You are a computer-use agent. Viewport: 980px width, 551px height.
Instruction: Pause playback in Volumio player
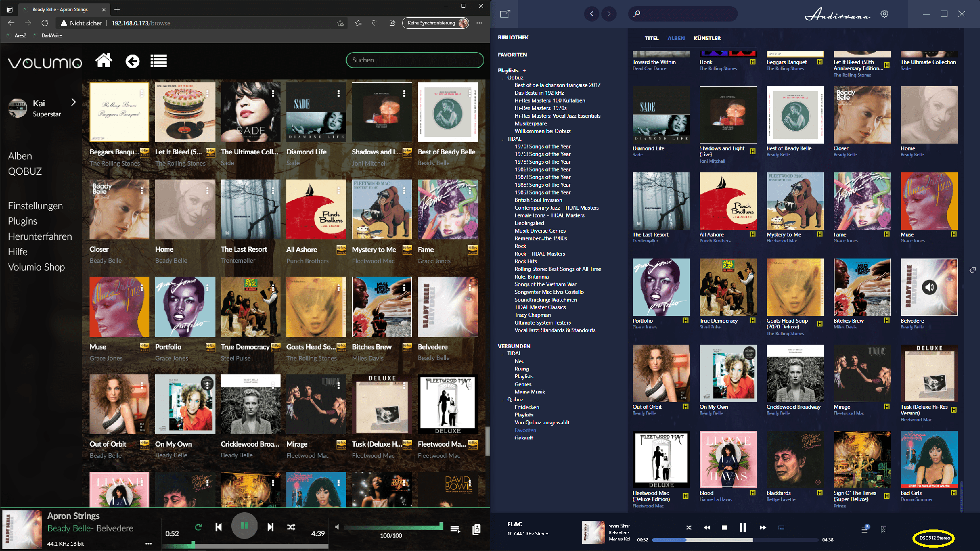pos(245,526)
